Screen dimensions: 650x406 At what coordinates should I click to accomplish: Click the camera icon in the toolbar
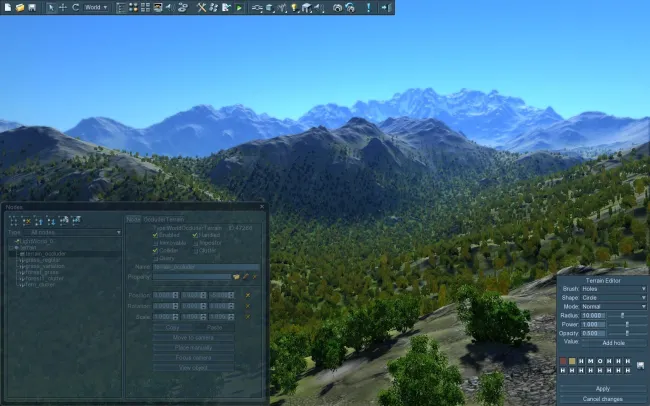(x=337, y=7)
